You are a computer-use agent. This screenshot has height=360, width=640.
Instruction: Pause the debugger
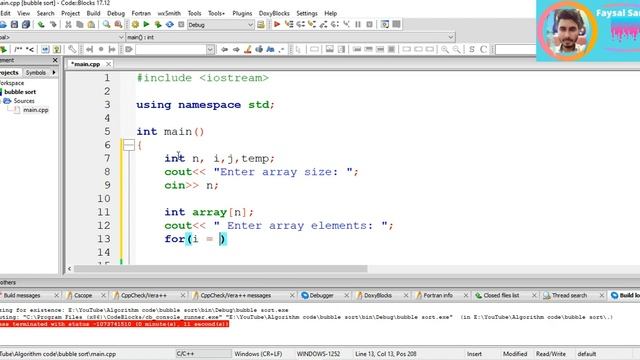coord(358,24)
